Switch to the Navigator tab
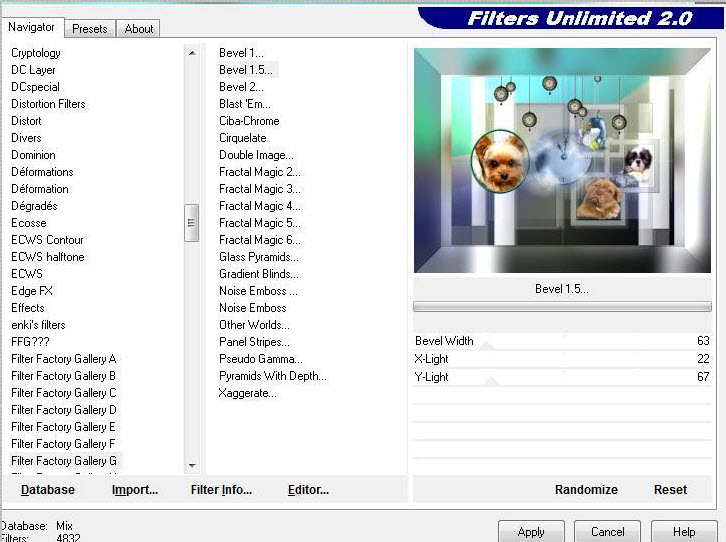 click(31, 27)
